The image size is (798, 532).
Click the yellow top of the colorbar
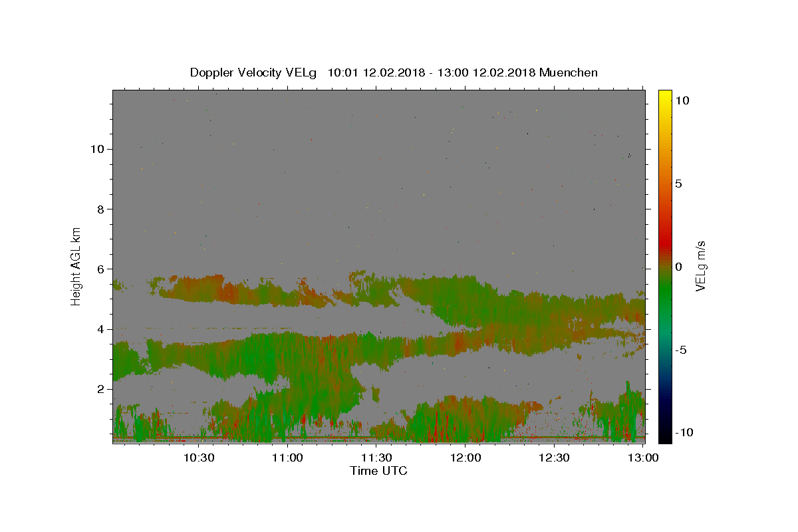pyautogui.click(x=665, y=96)
